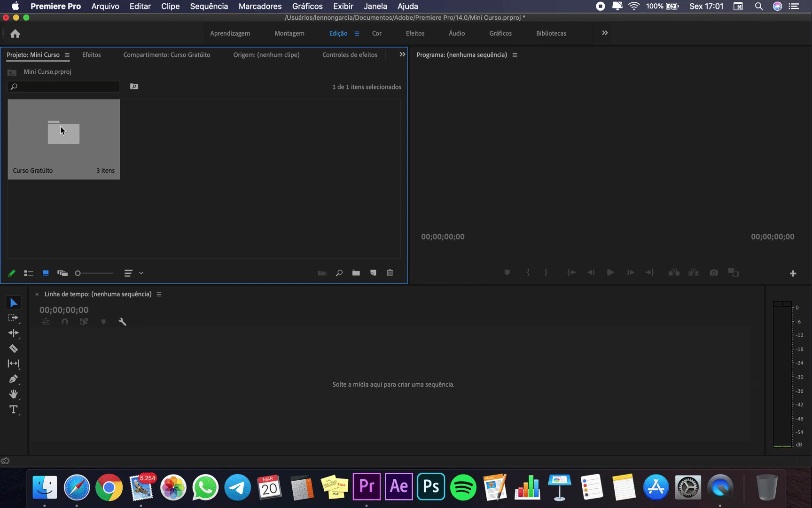
Task: Click the New Bin folder icon
Action: tap(356, 273)
